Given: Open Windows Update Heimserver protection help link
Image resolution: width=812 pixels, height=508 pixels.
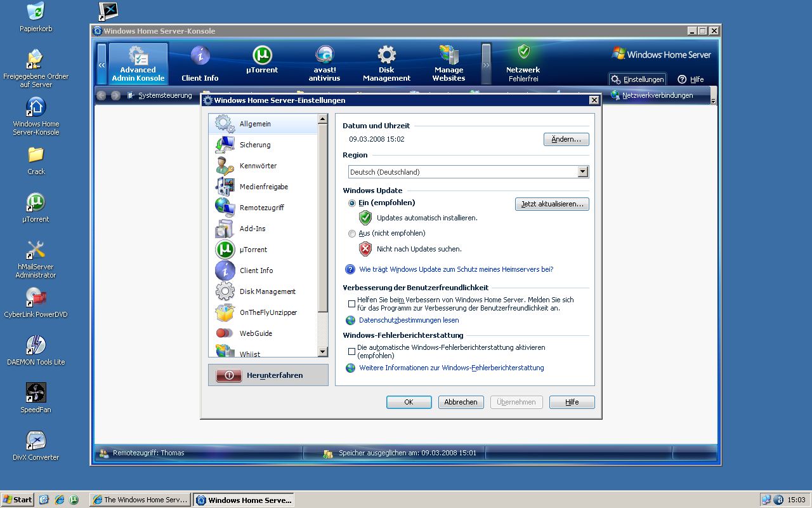Looking at the screenshot, I should 456,269.
